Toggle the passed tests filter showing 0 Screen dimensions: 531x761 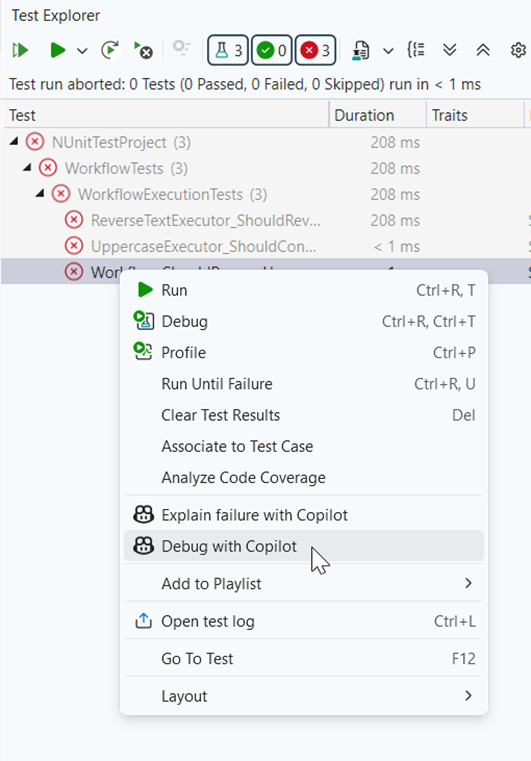pyautogui.click(x=272, y=50)
